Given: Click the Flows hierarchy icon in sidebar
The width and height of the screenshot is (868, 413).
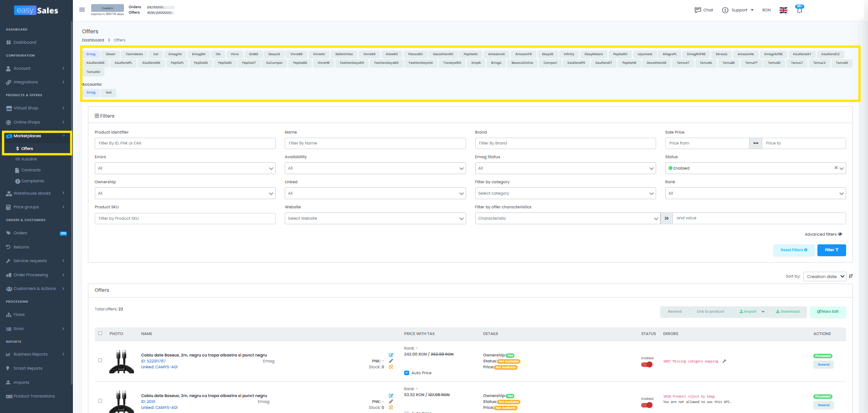Looking at the screenshot, I should point(9,315).
